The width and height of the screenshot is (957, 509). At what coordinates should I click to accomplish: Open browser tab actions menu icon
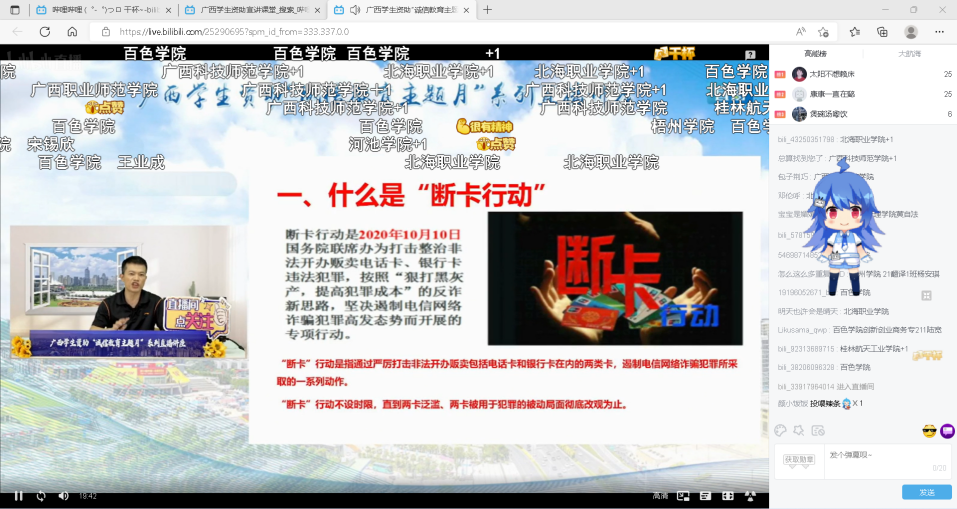[x=15, y=10]
